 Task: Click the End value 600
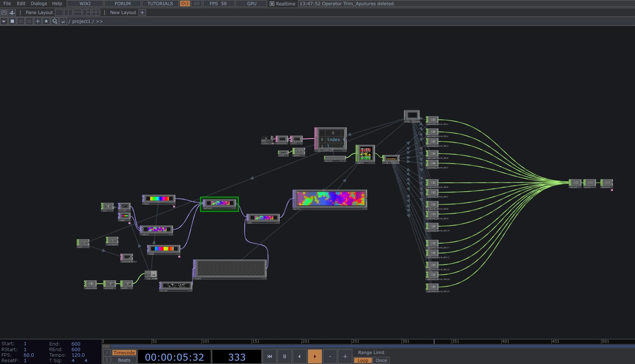pos(76,344)
